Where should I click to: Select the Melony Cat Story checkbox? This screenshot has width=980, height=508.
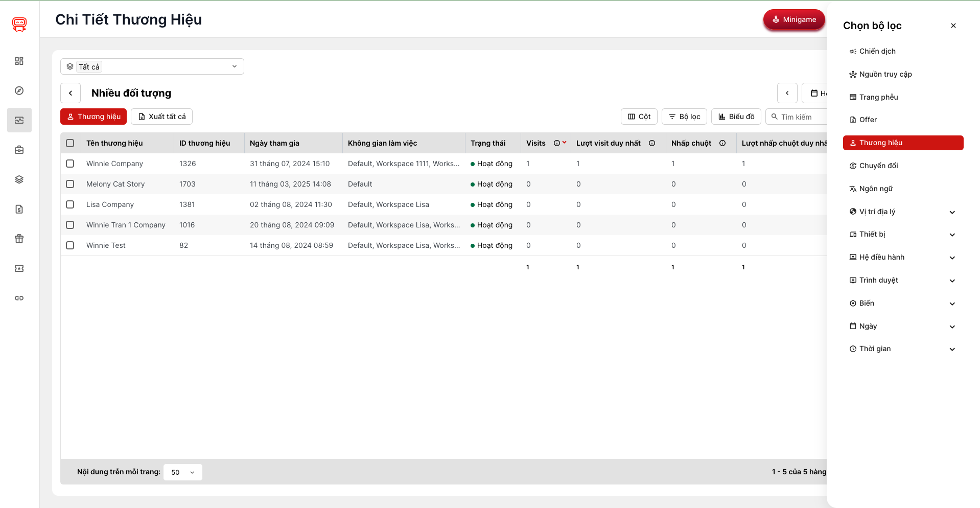coord(70,184)
